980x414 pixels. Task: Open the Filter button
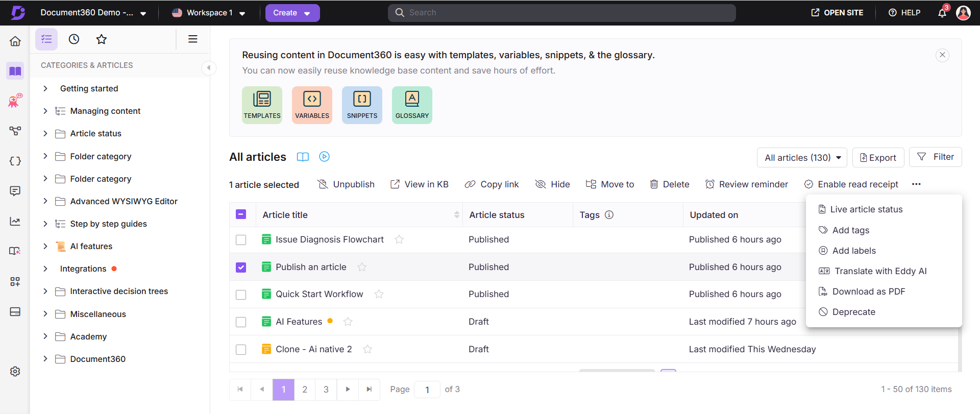point(935,157)
